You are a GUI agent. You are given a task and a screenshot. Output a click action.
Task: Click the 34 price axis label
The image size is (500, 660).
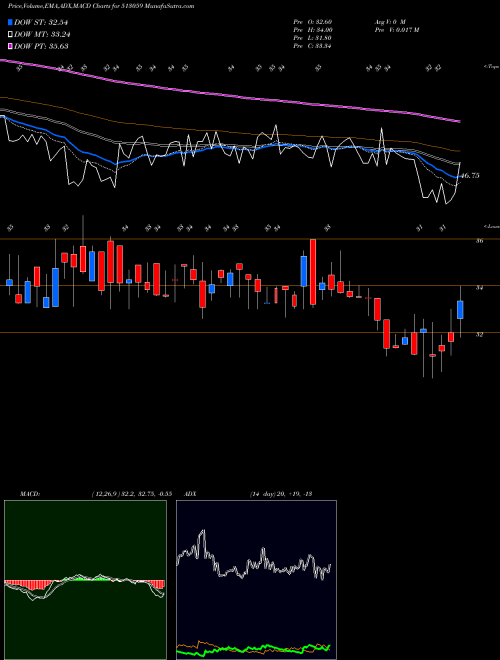479,288
